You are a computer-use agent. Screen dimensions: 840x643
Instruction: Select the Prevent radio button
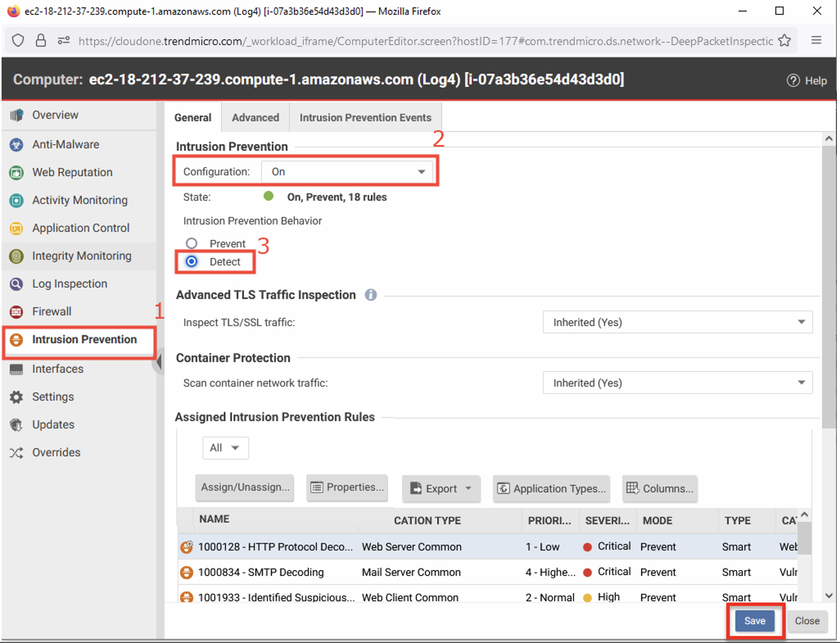click(x=191, y=243)
